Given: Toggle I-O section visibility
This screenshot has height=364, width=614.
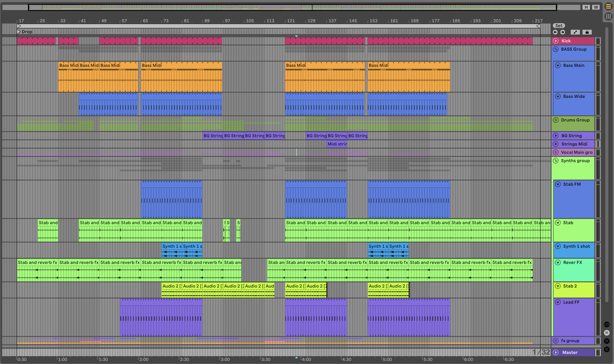Looking at the screenshot, I should tap(607, 324).
